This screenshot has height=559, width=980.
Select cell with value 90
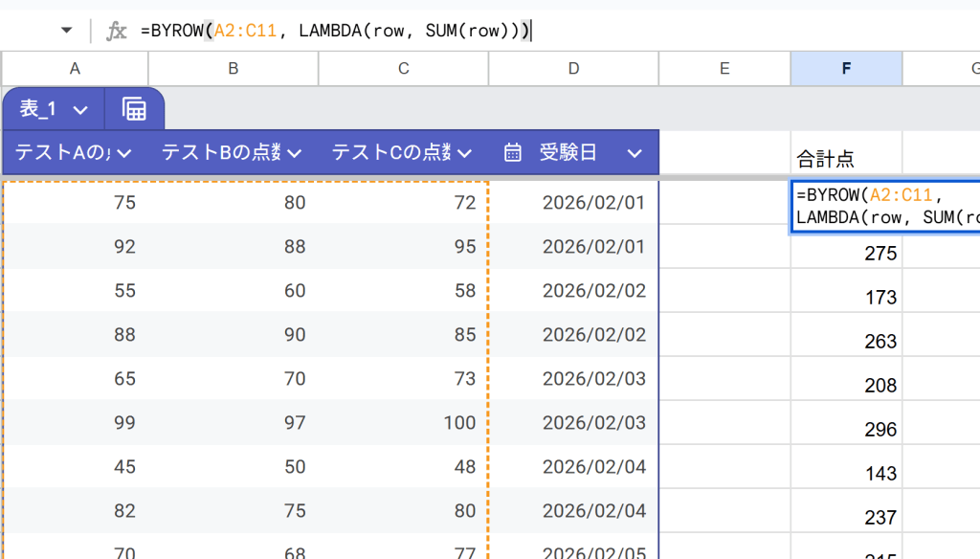234,334
